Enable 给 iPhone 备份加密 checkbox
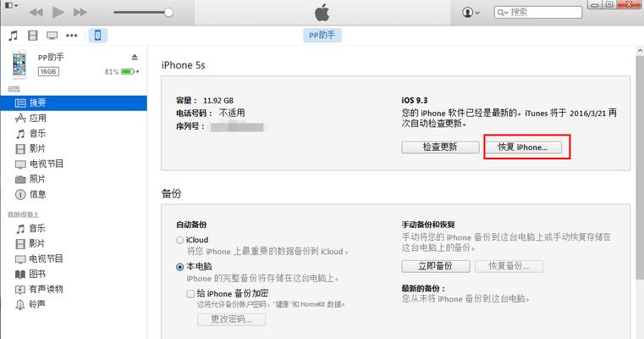The height and width of the screenshot is (339, 644). click(x=190, y=294)
